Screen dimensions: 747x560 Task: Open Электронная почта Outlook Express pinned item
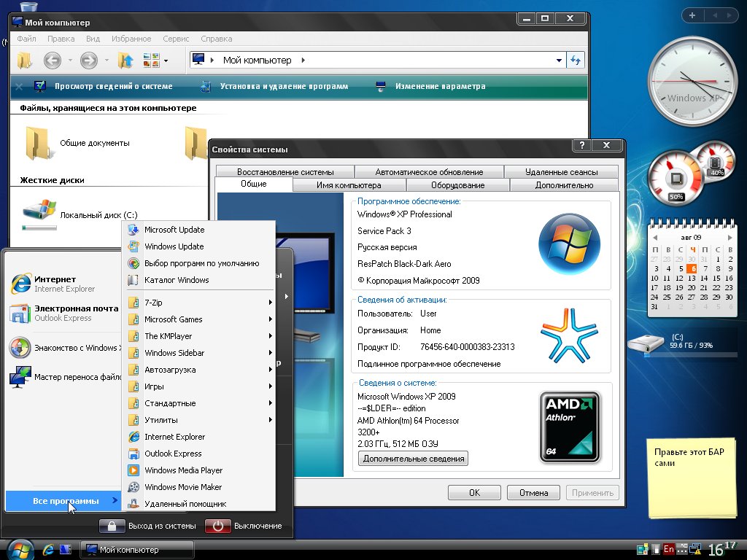pos(64,313)
